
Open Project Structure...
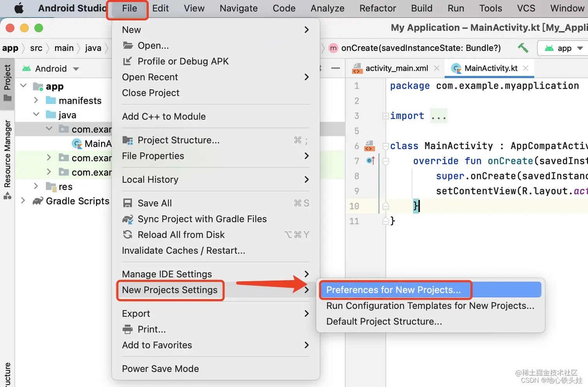[216, 140]
